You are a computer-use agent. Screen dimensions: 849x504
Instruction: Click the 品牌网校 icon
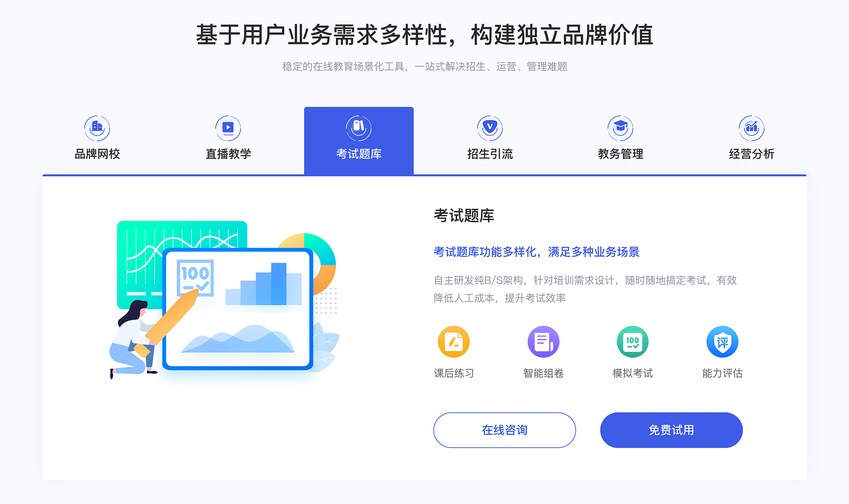click(97, 126)
